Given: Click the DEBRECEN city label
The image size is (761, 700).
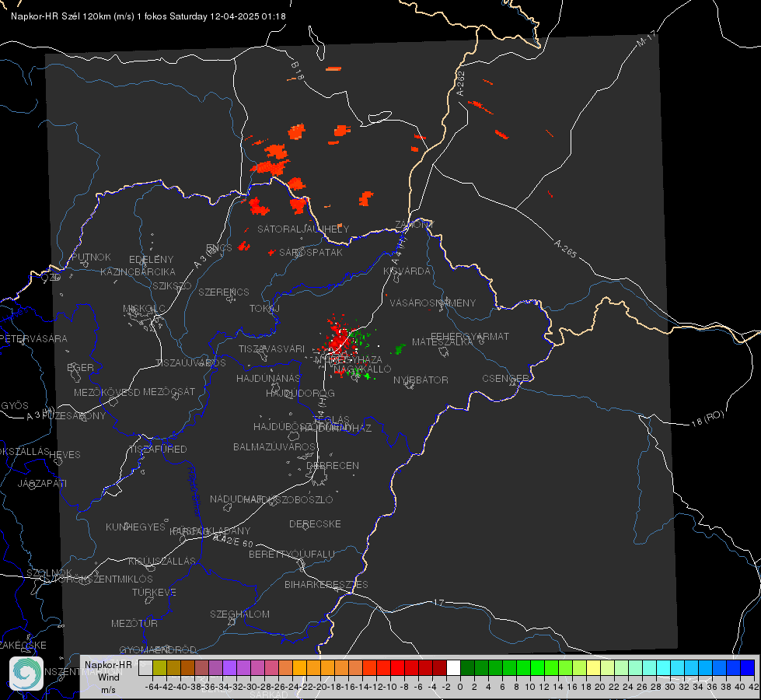Looking at the screenshot, I should [333, 465].
